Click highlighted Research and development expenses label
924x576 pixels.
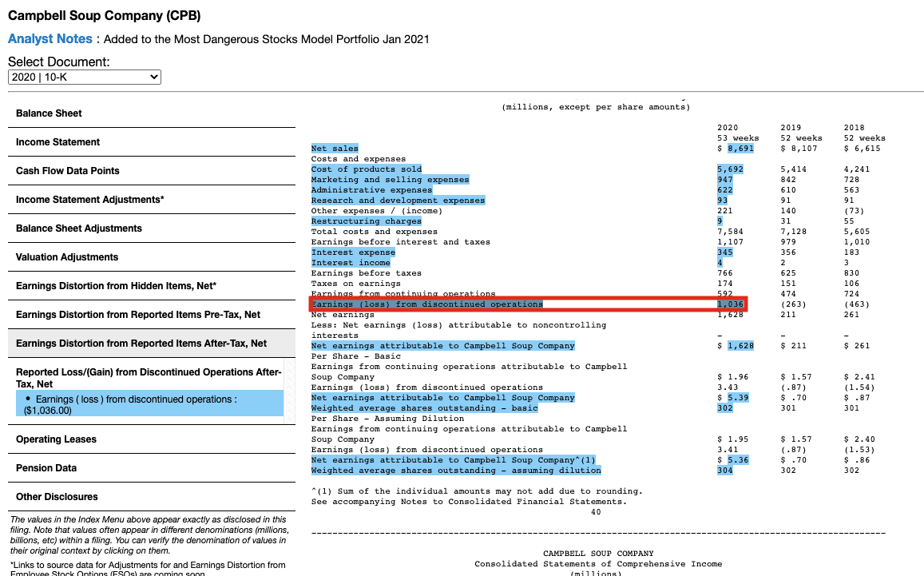pos(399,201)
